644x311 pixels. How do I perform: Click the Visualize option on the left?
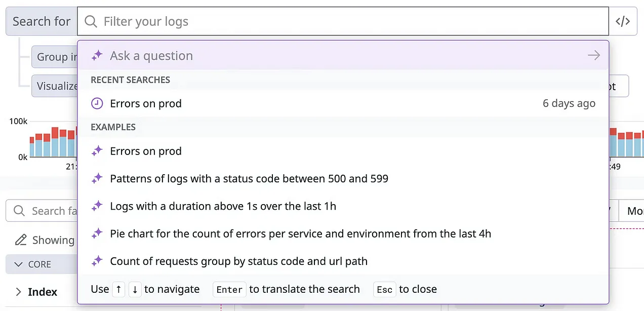(x=57, y=86)
